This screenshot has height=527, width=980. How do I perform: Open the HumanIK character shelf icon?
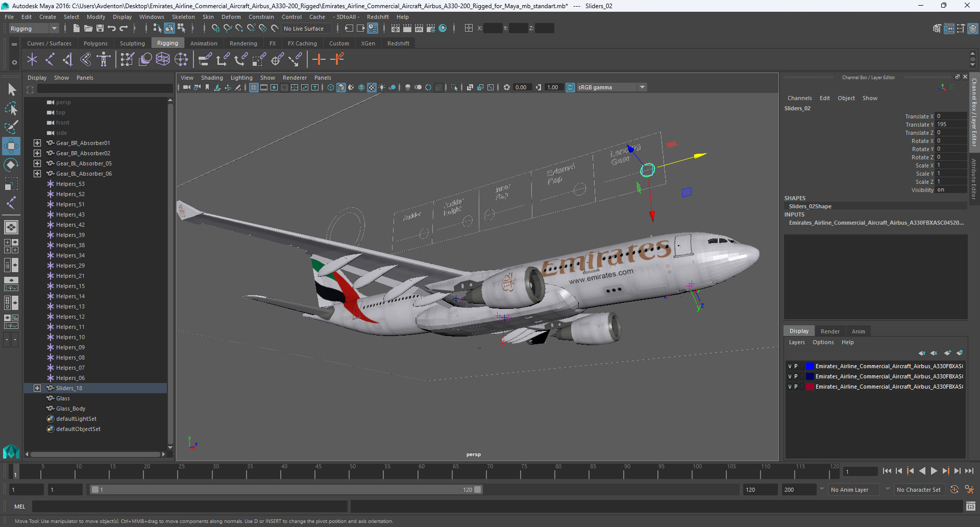[x=104, y=60]
